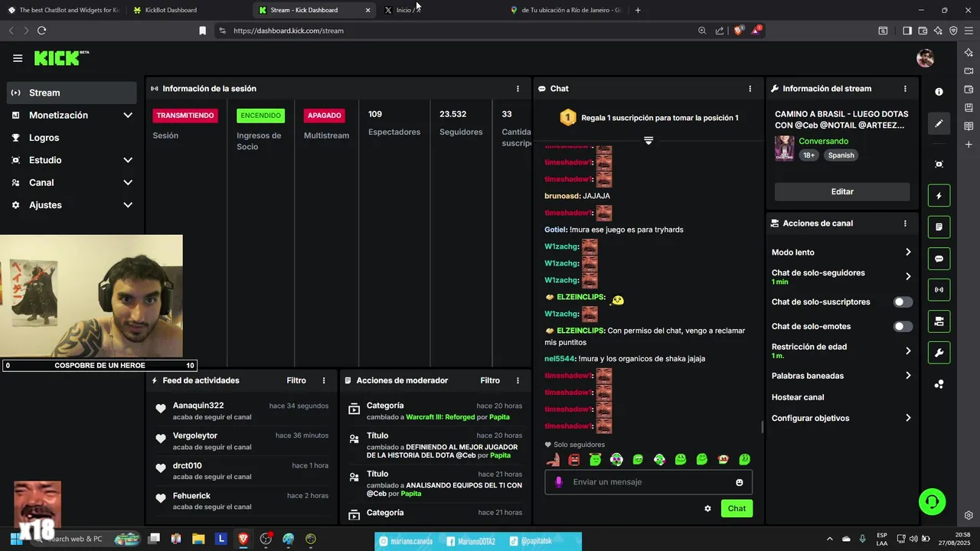Toggle the Chat de solo-emotes switch
980x551 pixels.
903,326
